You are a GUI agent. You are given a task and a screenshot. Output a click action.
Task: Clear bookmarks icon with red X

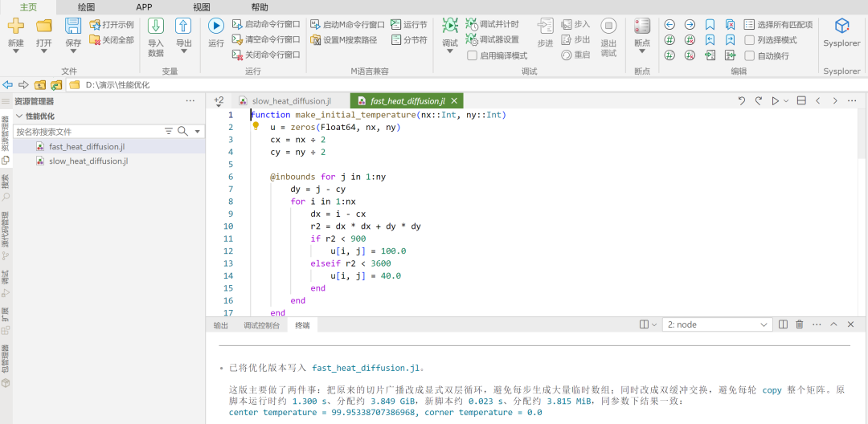[730, 24]
